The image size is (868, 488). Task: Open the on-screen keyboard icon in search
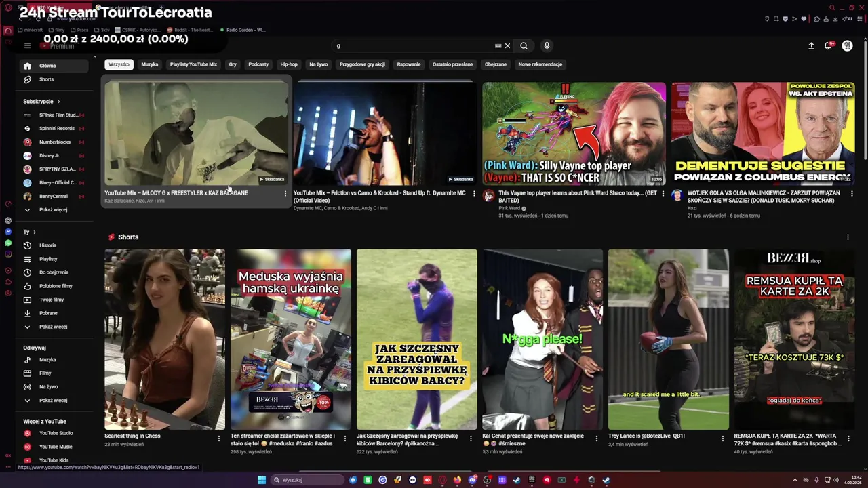tap(498, 45)
